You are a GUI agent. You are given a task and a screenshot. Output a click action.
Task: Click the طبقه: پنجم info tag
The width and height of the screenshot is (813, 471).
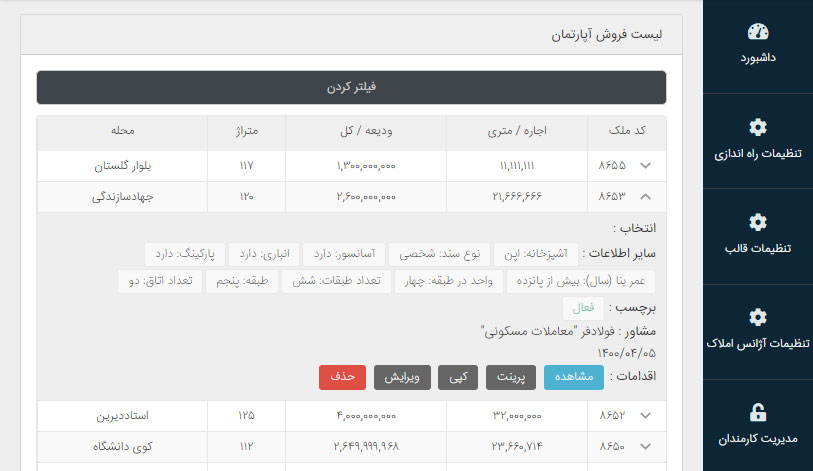coord(242,282)
